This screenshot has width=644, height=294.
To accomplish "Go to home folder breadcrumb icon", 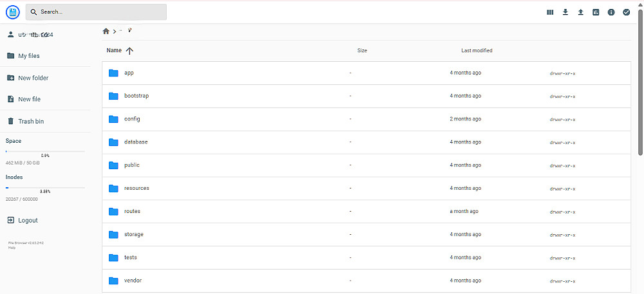I will [x=106, y=31].
